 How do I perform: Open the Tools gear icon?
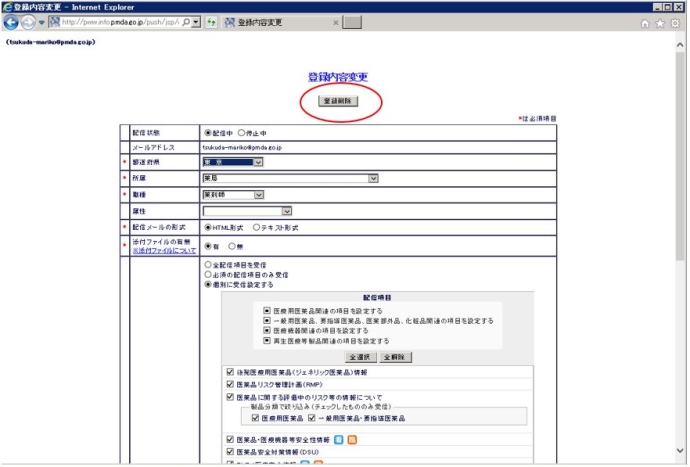675,23
